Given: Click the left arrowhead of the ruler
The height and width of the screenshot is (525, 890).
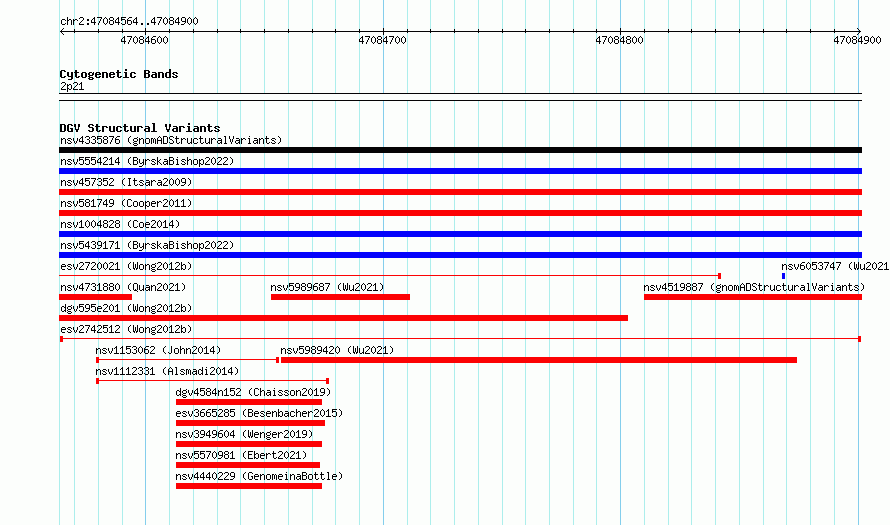Looking at the screenshot, I should (62, 31).
